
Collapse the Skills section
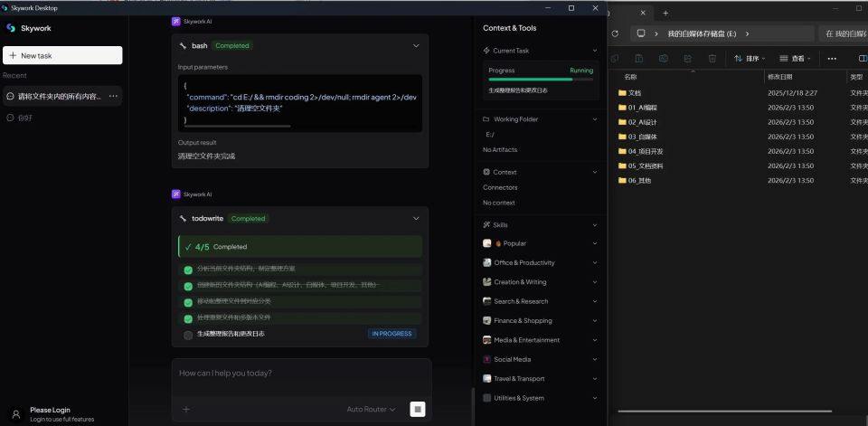[x=595, y=225]
